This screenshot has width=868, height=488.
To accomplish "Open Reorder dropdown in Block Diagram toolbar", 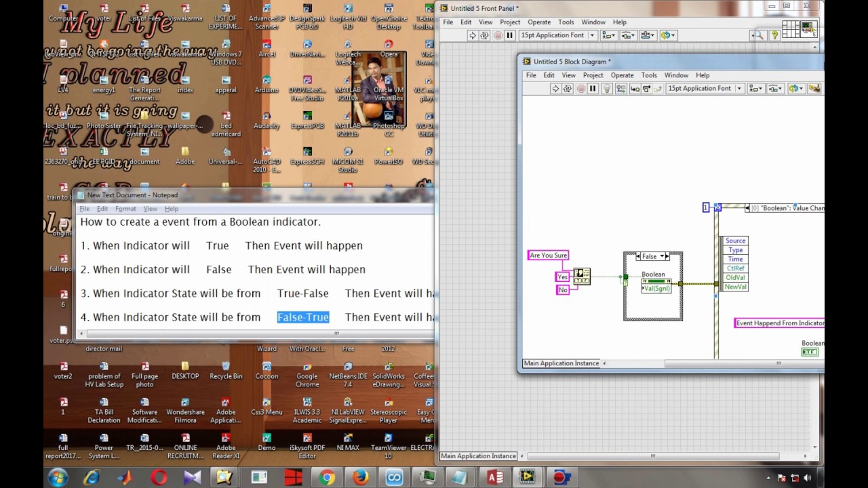I will 796,89.
